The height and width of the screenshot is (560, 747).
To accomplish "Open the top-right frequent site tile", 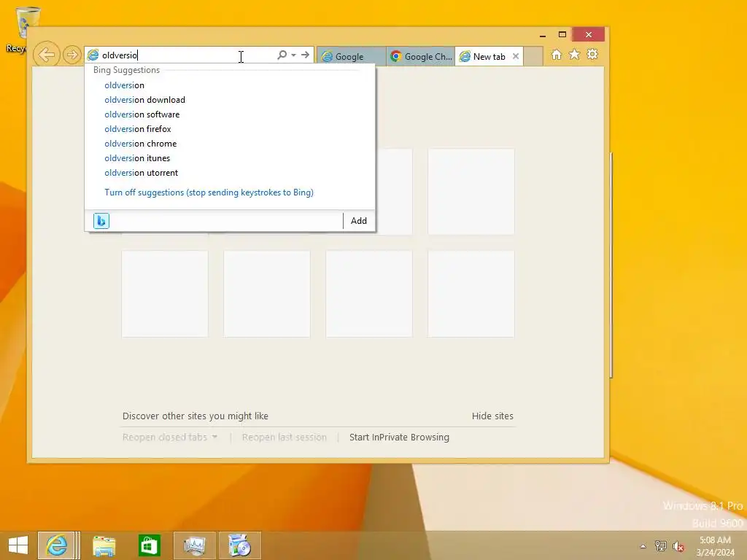I will [471, 192].
